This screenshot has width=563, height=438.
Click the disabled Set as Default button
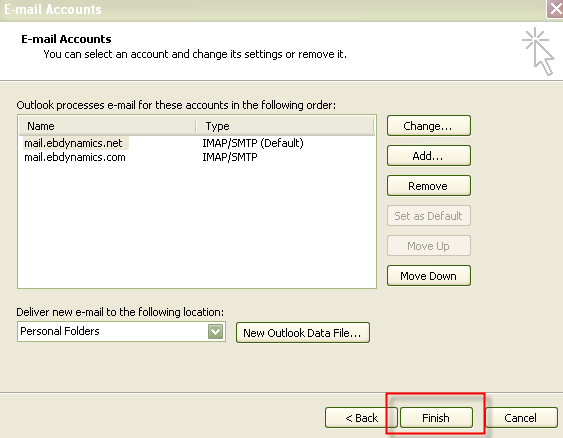click(429, 216)
